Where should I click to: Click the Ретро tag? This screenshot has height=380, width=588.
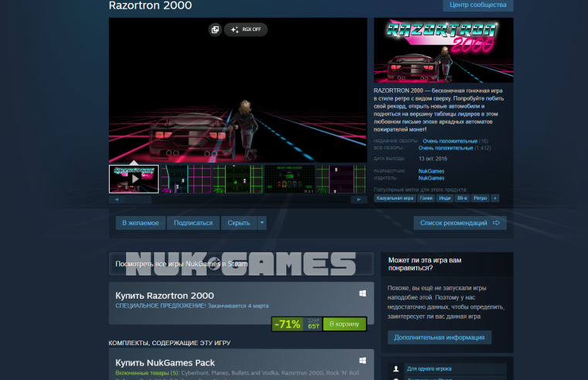(x=480, y=198)
